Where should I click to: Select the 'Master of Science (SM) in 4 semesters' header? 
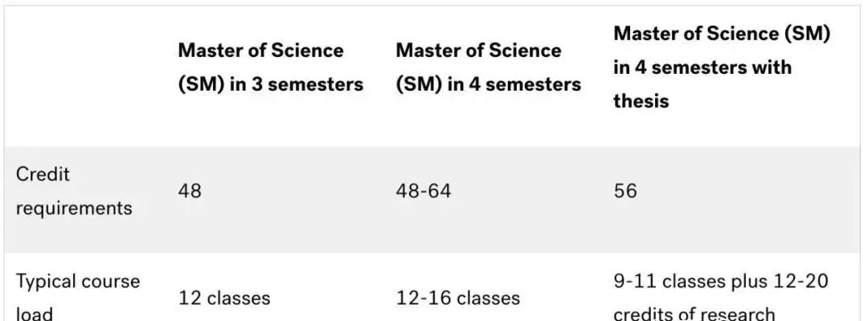tap(489, 67)
